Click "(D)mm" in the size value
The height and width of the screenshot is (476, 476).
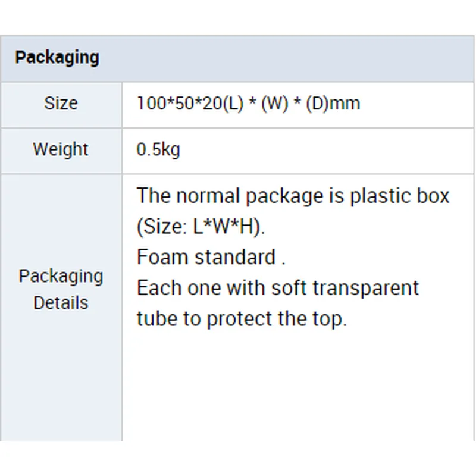[x=332, y=104]
